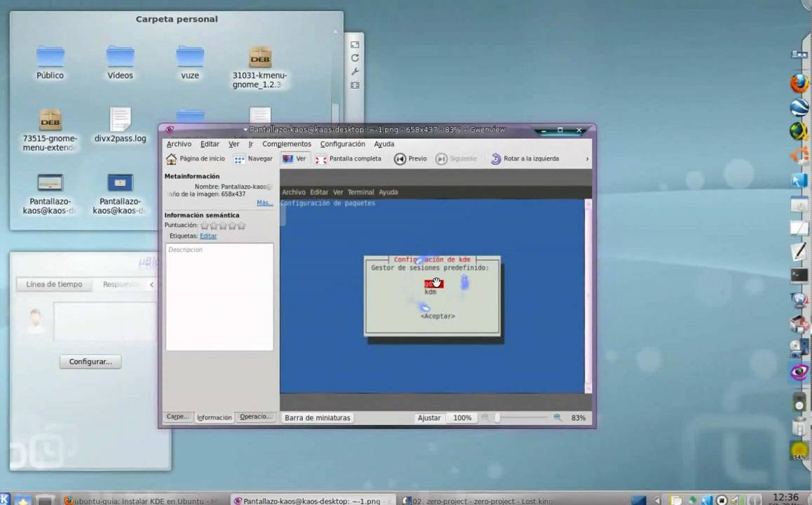
Task: Open trash can in side panel
Action: pyautogui.click(x=799, y=426)
